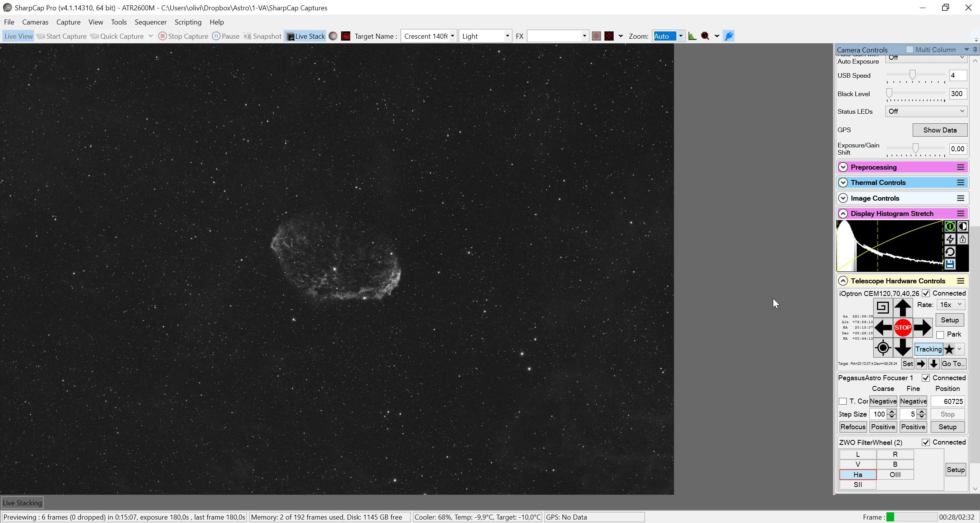
Task: Open the Scripting menu
Action: pos(188,22)
